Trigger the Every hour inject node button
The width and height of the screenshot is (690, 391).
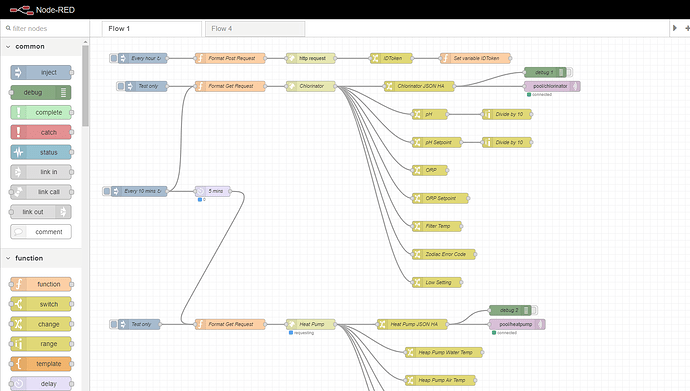click(114, 58)
